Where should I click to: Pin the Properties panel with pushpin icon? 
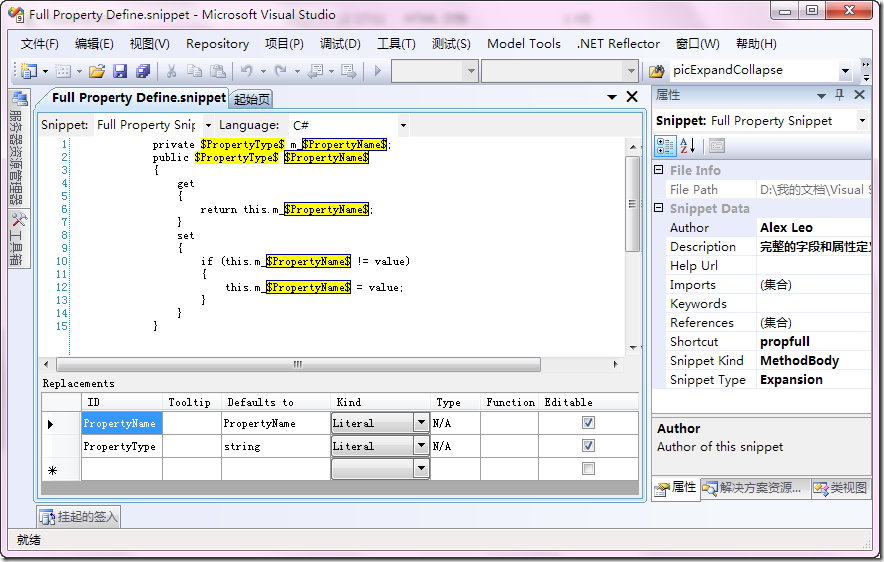[839, 95]
